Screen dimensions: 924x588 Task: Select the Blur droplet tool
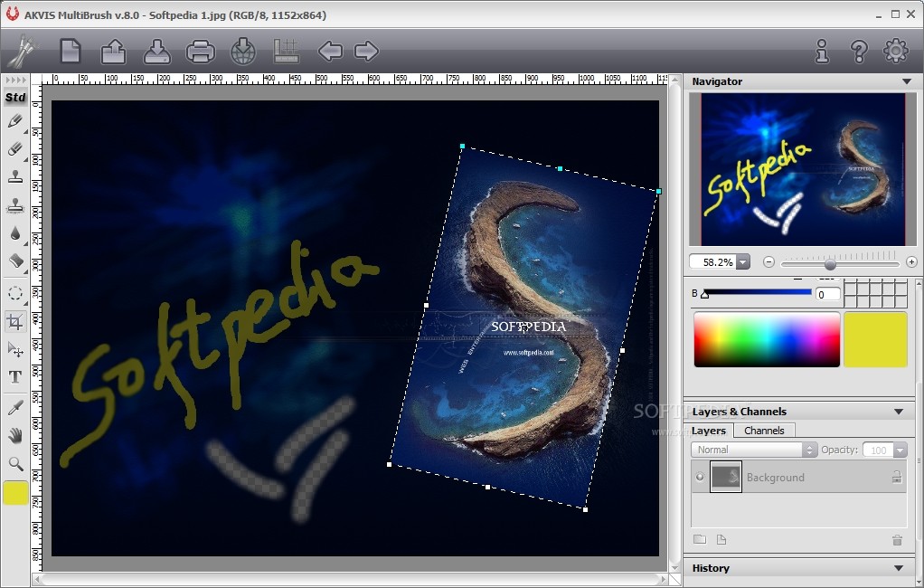15,232
